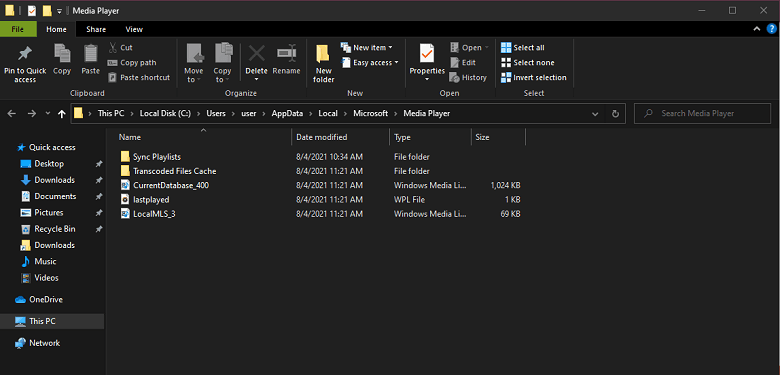
Task: Open the Share ribbon tab
Action: point(96,29)
